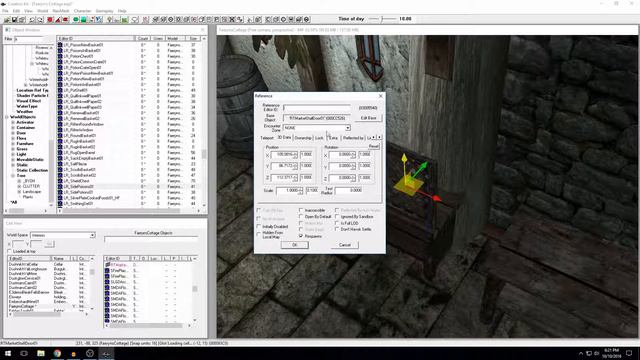Image resolution: width=640 pixels, height=360 pixels.
Task: Click the circular target icon in navmesh toolbar
Action: click(171, 19)
